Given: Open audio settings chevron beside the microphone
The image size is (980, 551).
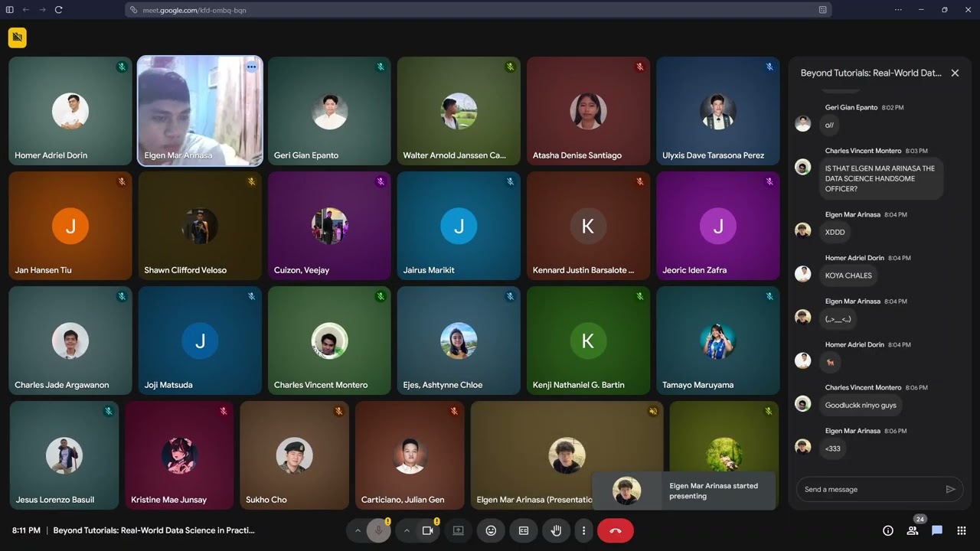Looking at the screenshot, I should pyautogui.click(x=357, y=530).
